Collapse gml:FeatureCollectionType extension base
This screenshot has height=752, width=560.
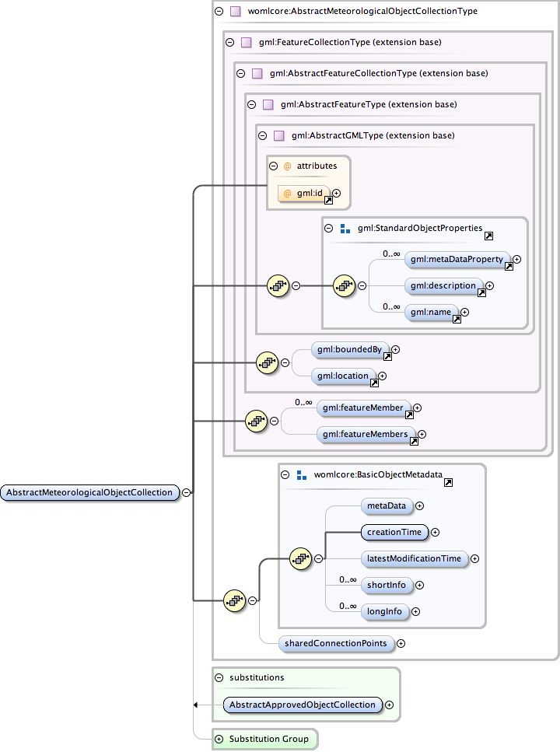pyautogui.click(x=230, y=42)
